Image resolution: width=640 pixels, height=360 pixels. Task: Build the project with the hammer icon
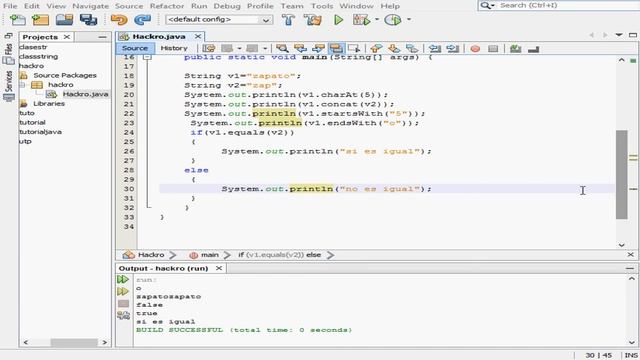click(x=288, y=20)
